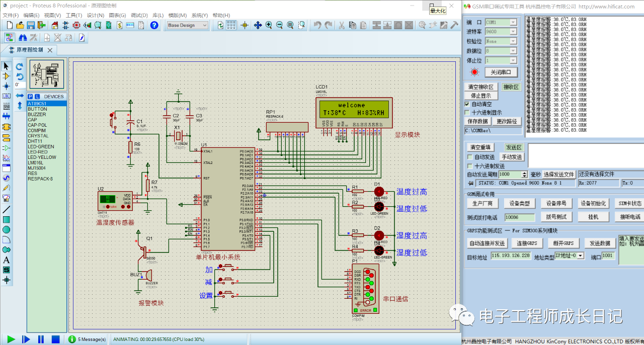Select the text script 'A' tool
The image size is (644, 345).
[7, 260]
